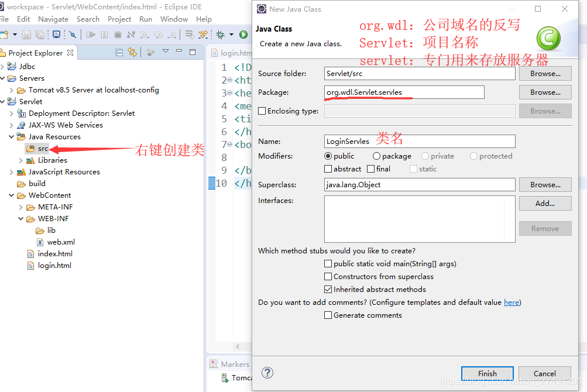Screen dimensions: 587x392
Task: Open the Project menu
Action: click(x=119, y=19)
